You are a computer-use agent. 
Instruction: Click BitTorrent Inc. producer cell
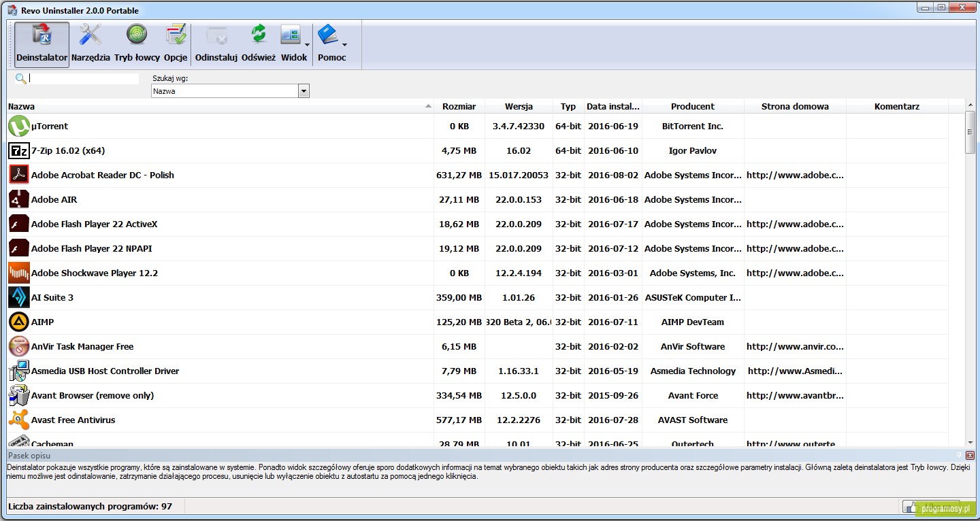(693, 126)
